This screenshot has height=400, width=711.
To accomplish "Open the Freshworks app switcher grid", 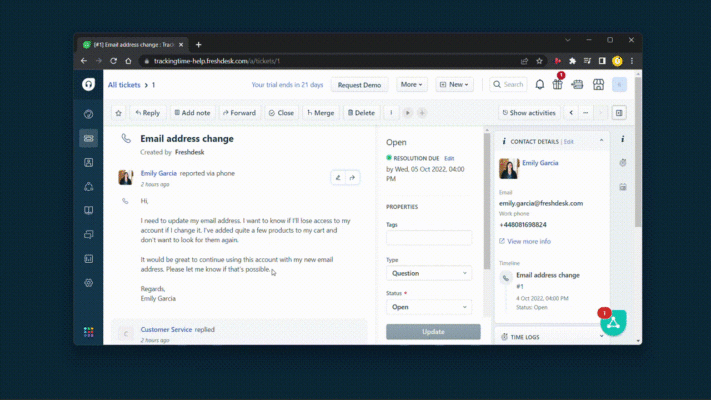I will [88, 332].
